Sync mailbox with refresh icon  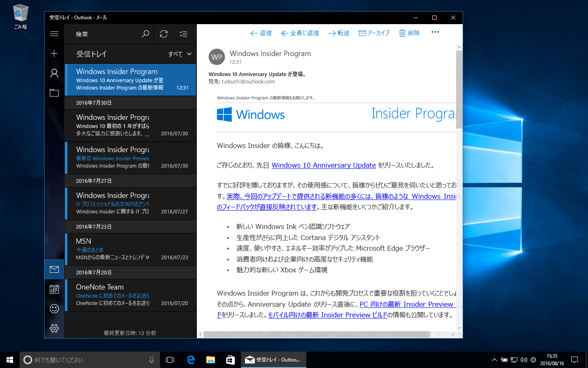[164, 34]
